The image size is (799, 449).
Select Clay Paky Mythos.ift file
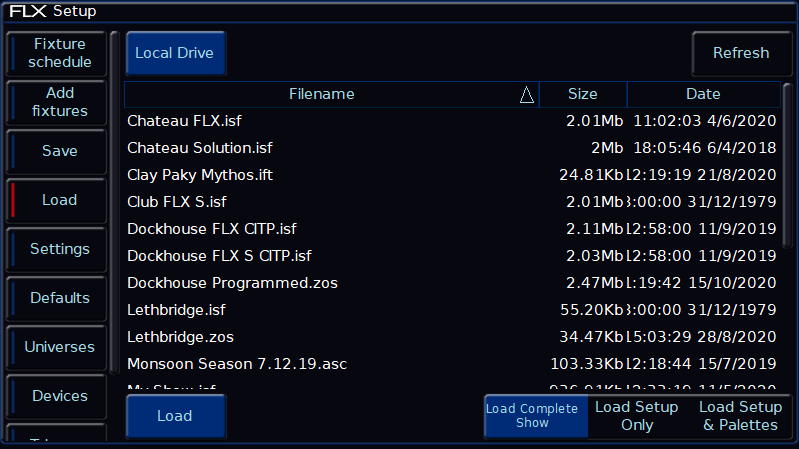click(451, 175)
